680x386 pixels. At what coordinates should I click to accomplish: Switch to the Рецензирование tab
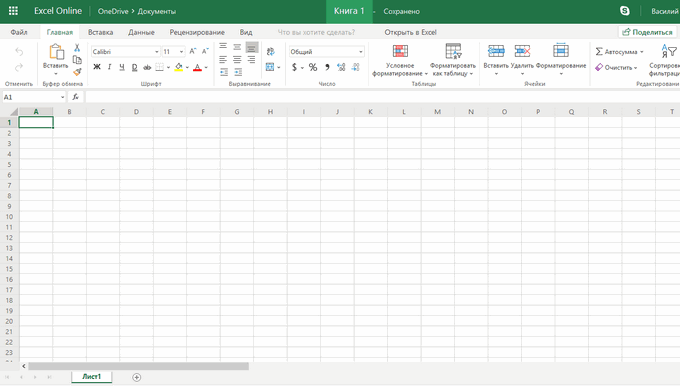(x=197, y=32)
